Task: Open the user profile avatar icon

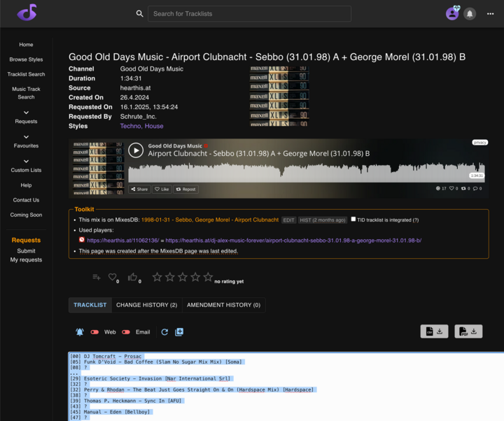Action: 452,13
